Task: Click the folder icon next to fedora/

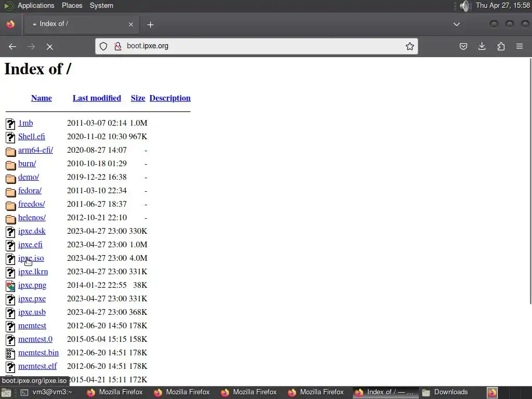Action: (10, 192)
